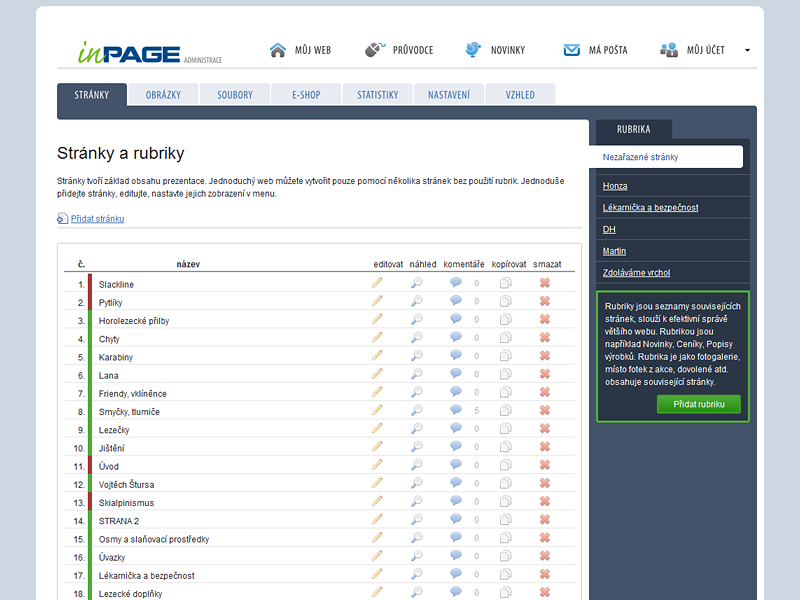Screen dimensions: 800x600
Task: Click copy icon for Lezečky row
Action: (505, 429)
